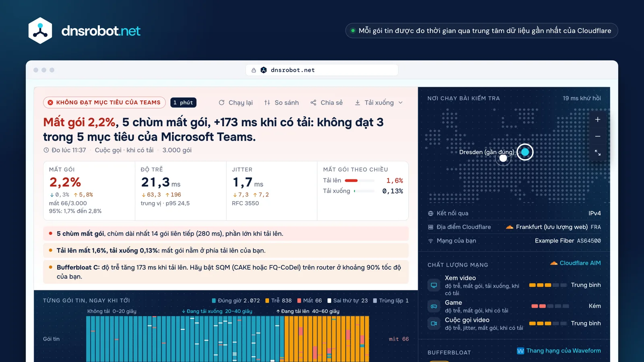Image resolution: width=644 pixels, height=362 pixels.
Task: Click the Chạy lại toolbar item
Action: point(236,103)
